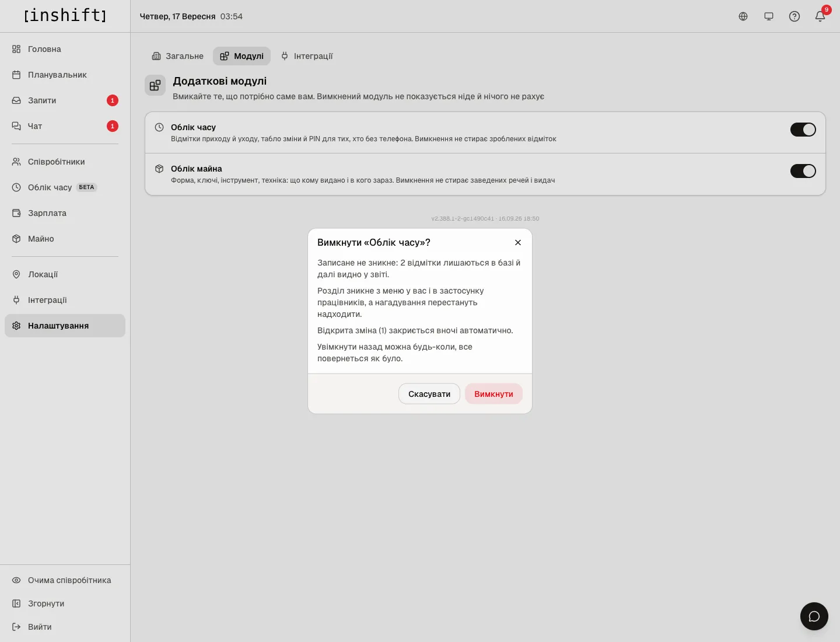Cancel with the Скасувати button
The width and height of the screenshot is (840, 642).
[429, 394]
